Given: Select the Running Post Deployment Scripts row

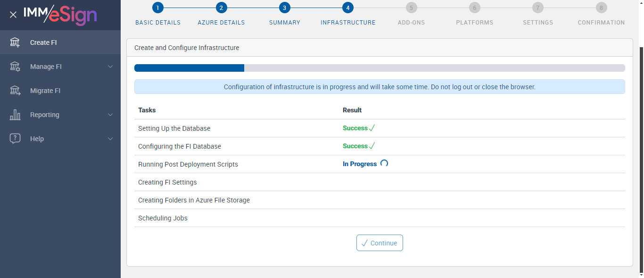Looking at the screenshot, I should (x=380, y=164).
